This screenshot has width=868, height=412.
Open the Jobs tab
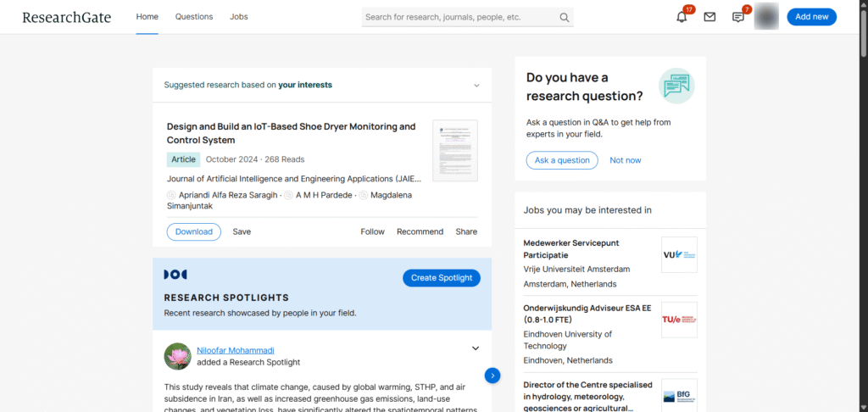(x=239, y=17)
